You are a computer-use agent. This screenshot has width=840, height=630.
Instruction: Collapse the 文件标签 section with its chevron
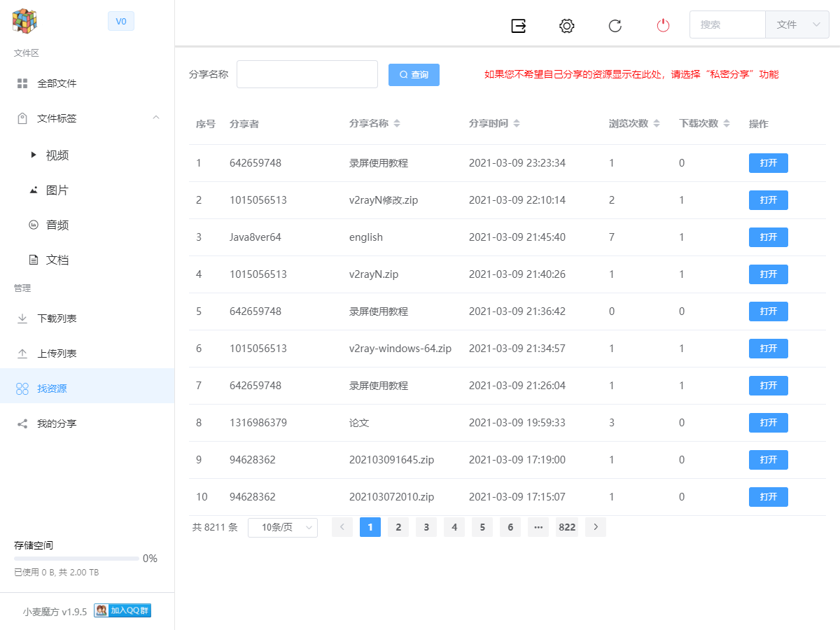point(156,118)
